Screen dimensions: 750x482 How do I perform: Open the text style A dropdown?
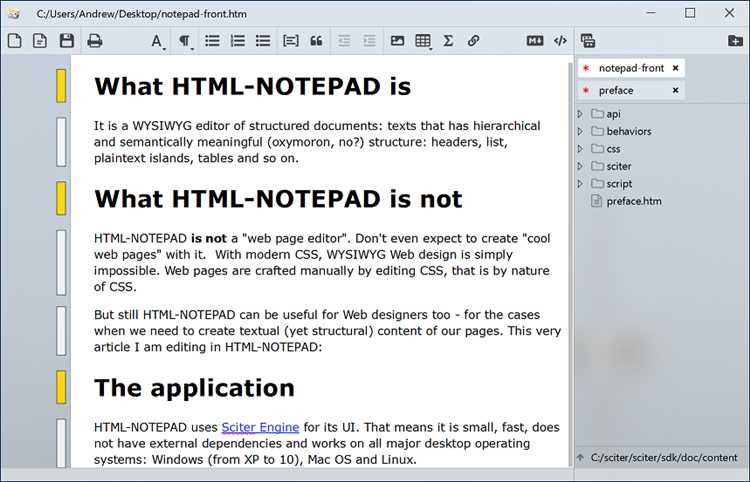[158, 41]
